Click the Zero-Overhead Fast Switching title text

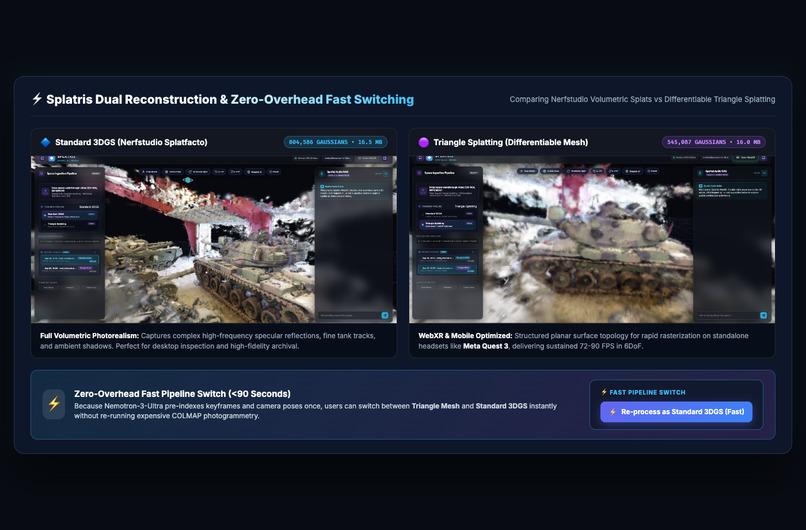[x=322, y=99]
